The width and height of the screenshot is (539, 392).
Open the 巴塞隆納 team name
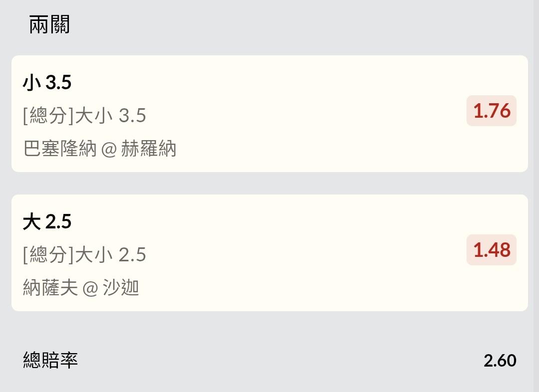click(x=60, y=149)
